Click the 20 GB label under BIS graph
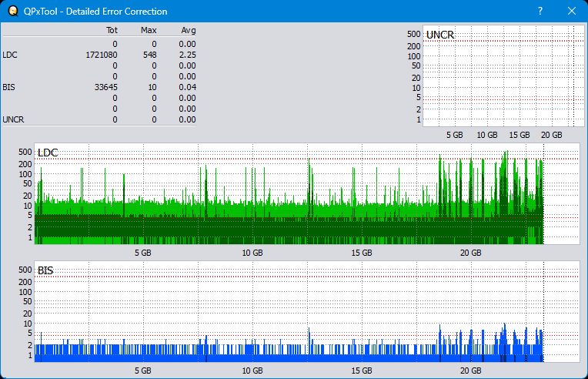 470,371
